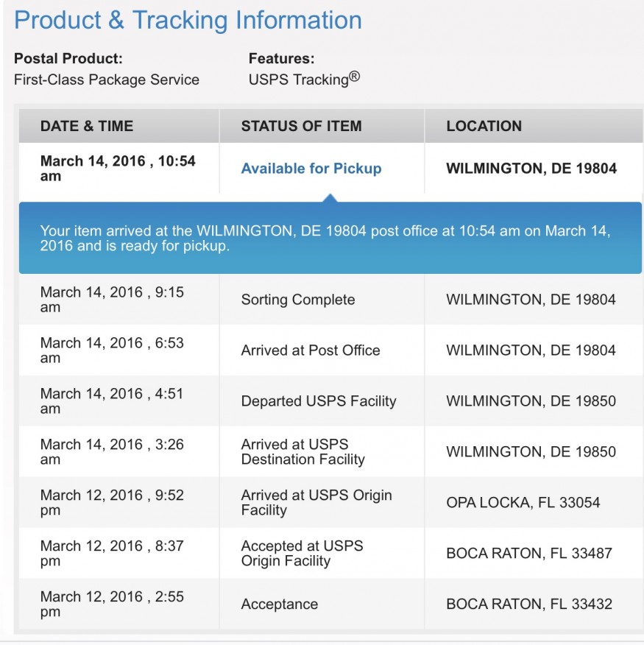
Task: Click Departed USPS Facility status text
Action: [319, 401]
